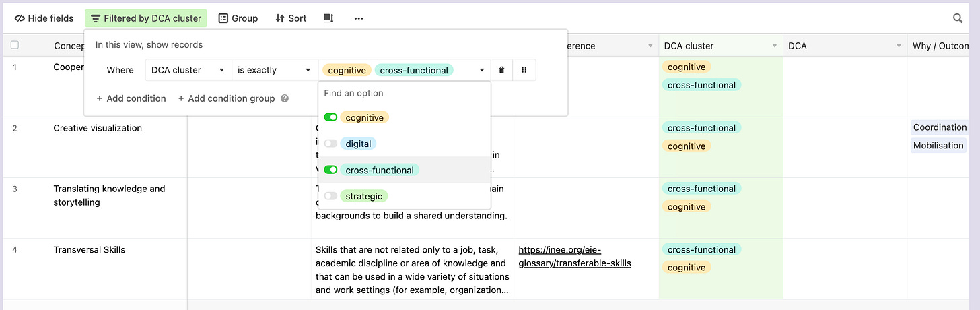Select Translating knowledge and storytelling cell
Screen dimensions: 980x310
[x=109, y=195]
